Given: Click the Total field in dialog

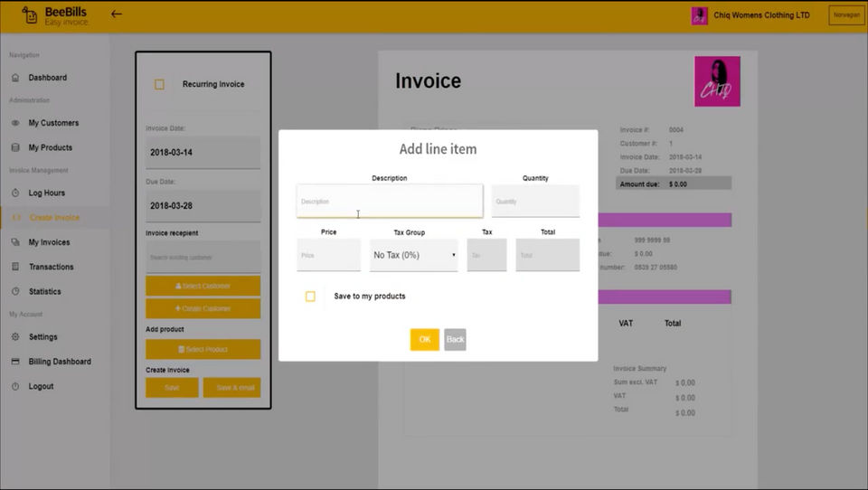Looking at the screenshot, I should (548, 255).
